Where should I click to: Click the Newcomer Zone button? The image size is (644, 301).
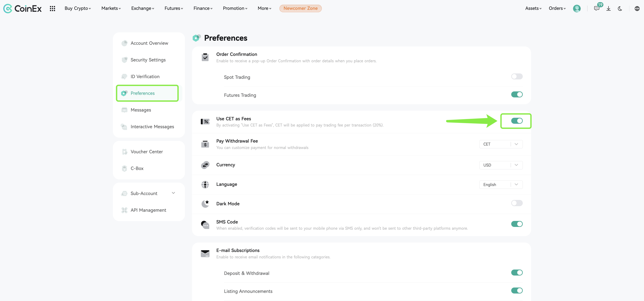click(x=300, y=8)
